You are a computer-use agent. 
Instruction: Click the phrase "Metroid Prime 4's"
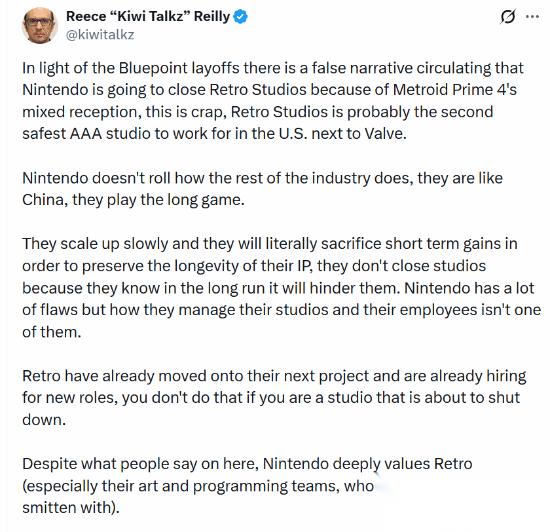click(x=455, y=90)
